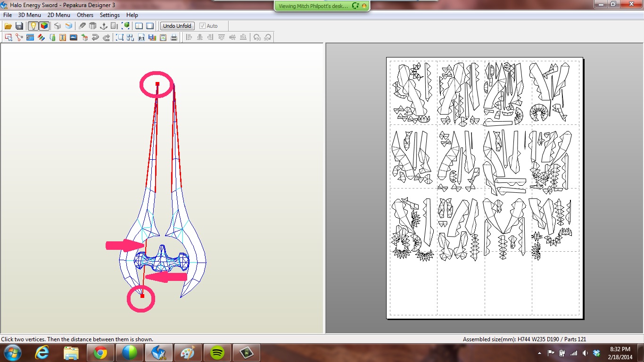Click the green recycle clipboard icon

click(163, 37)
